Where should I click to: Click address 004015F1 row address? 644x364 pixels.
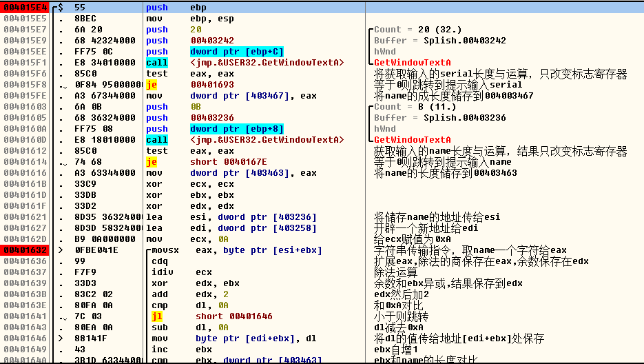click(25, 63)
